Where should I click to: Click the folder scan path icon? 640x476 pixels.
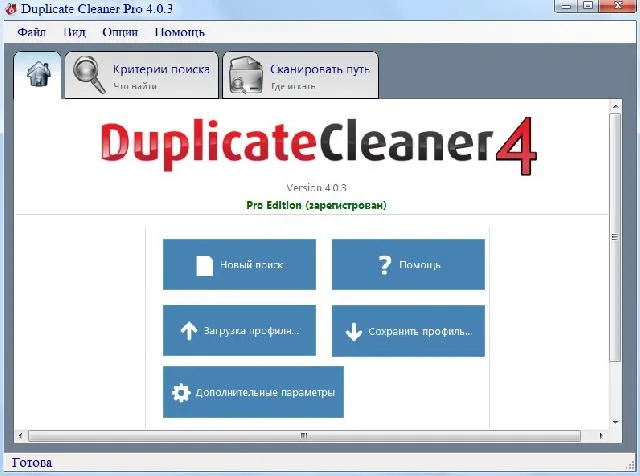[246, 75]
